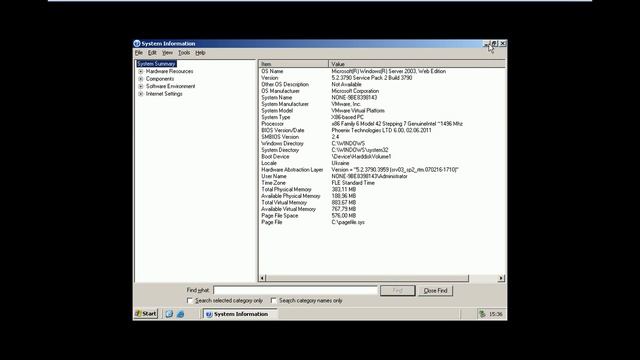
Task: Click the Value column header
Action: (417, 64)
